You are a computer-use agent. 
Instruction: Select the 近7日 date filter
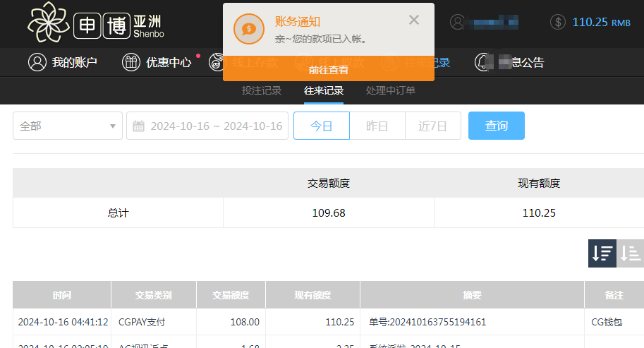(x=432, y=126)
